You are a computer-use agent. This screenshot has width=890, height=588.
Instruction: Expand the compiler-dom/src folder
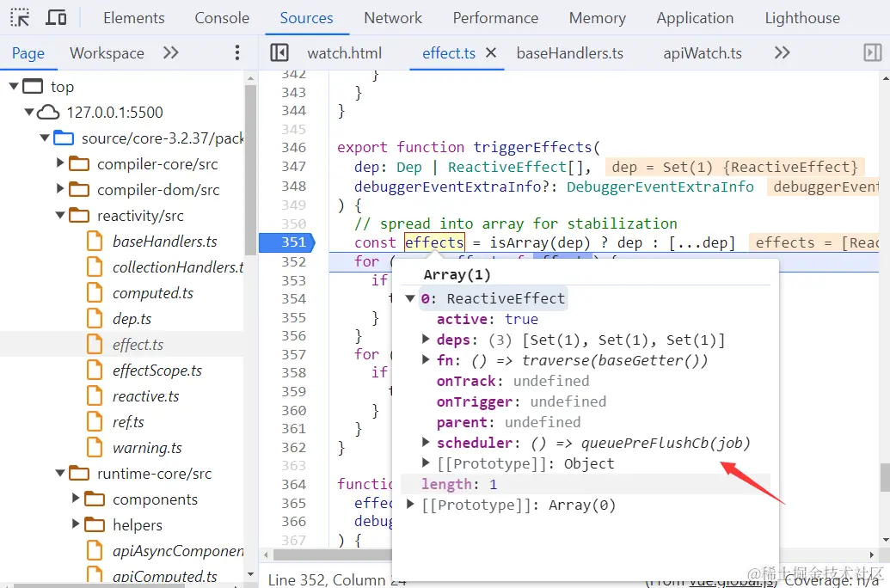pyautogui.click(x=60, y=189)
